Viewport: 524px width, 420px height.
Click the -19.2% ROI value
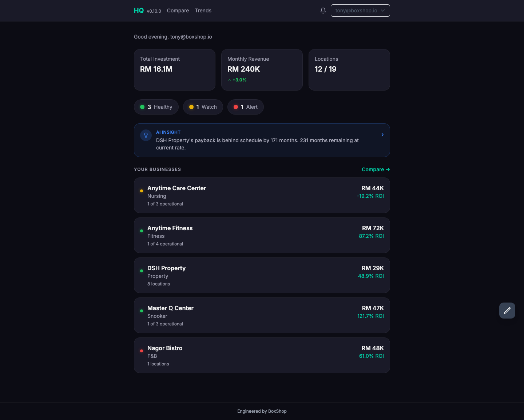click(370, 196)
